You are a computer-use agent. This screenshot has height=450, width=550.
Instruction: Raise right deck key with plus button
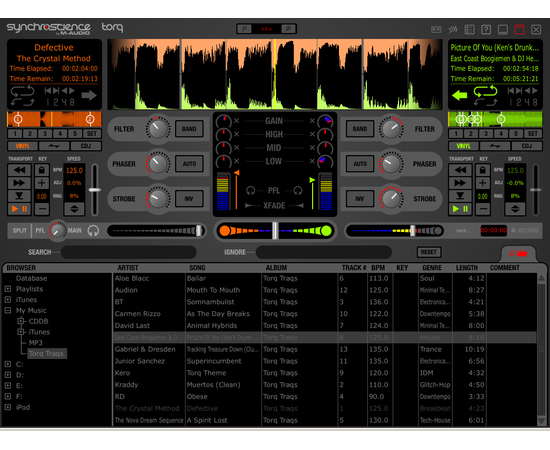point(483,183)
